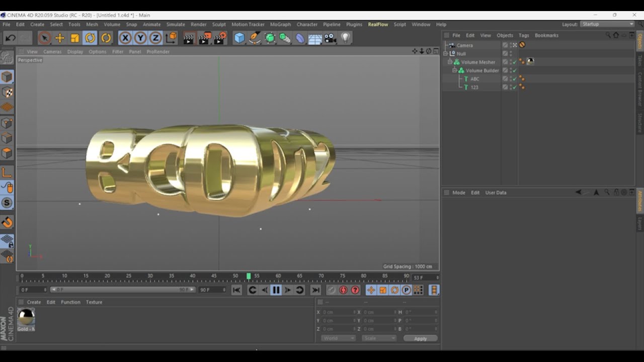Click the Live Selection tool icon
This screenshot has width=644, height=362.
44,38
